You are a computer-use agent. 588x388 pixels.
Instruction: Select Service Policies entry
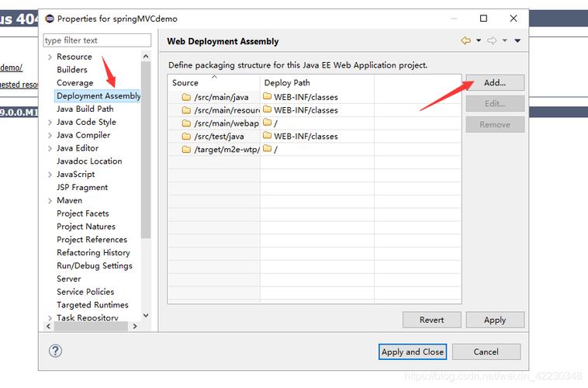coord(85,292)
